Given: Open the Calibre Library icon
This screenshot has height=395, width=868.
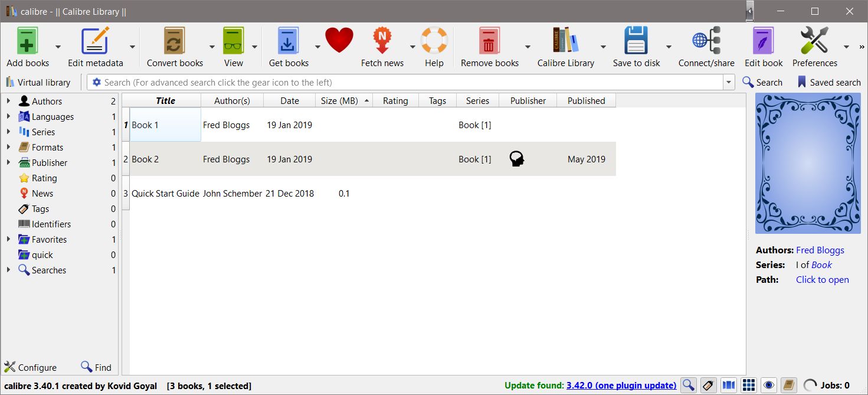Looking at the screenshot, I should pos(565,40).
